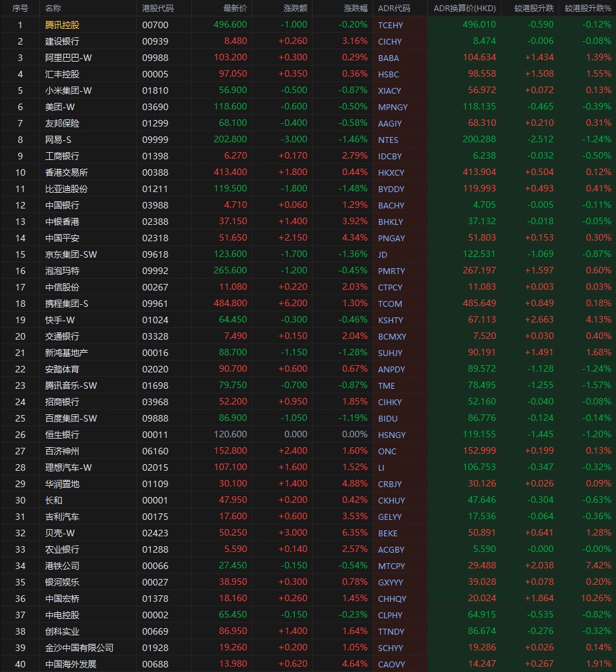
Task: Select 携程集团-S stock name
Action: 66,304
